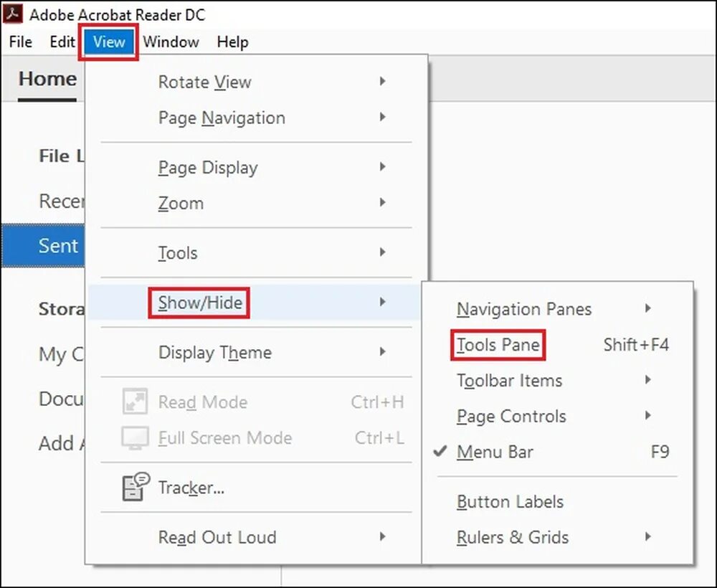The width and height of the screenshot is (717, 588).
Task: Click the arrow beside Read Out Loud
Action: (383, 536)
